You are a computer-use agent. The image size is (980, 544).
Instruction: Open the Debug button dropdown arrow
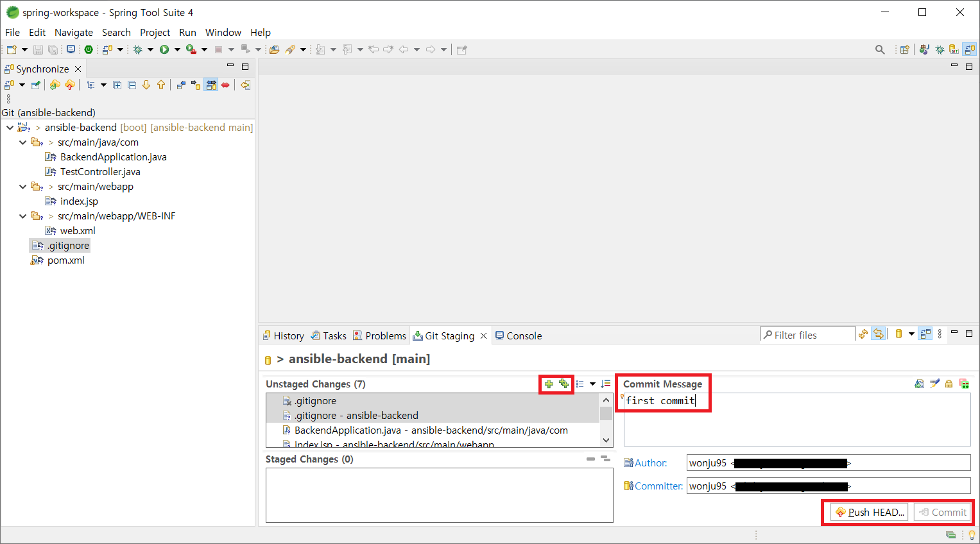pos(150,49)
